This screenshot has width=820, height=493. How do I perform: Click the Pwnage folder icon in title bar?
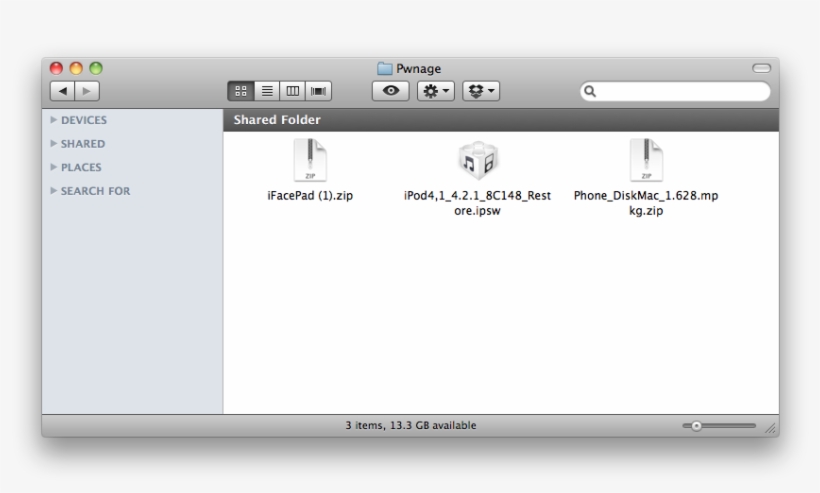pyautogui.click(x=385, y=68)
